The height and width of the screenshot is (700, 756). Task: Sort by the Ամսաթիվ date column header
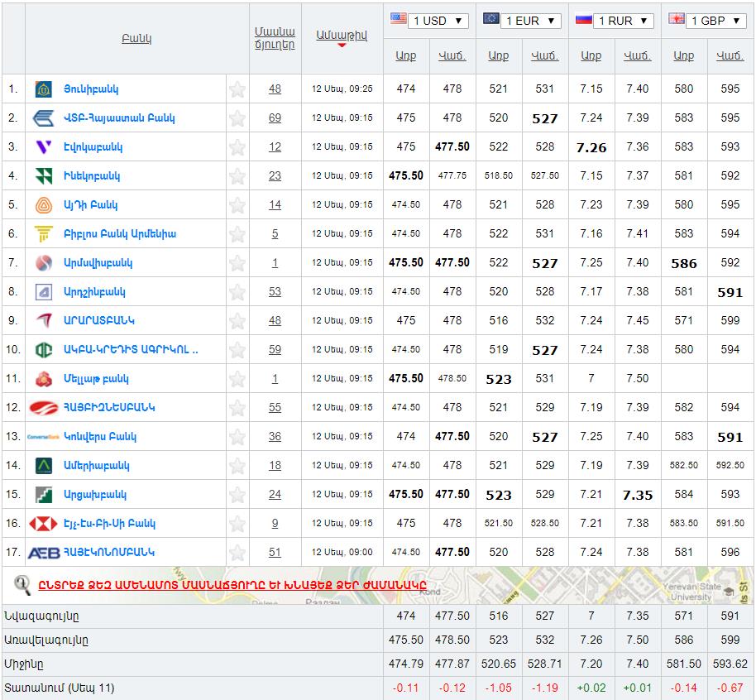[341, 35]
